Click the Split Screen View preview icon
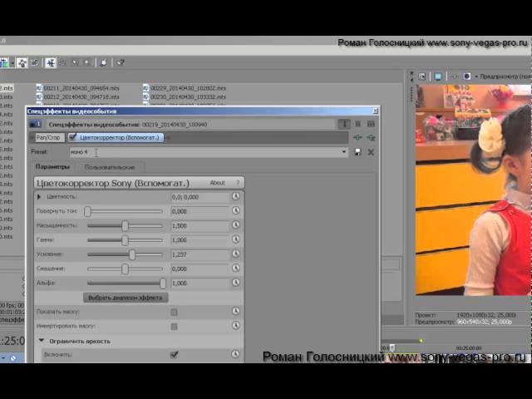The width and height of the screenshot is (532, 399). 467,76
